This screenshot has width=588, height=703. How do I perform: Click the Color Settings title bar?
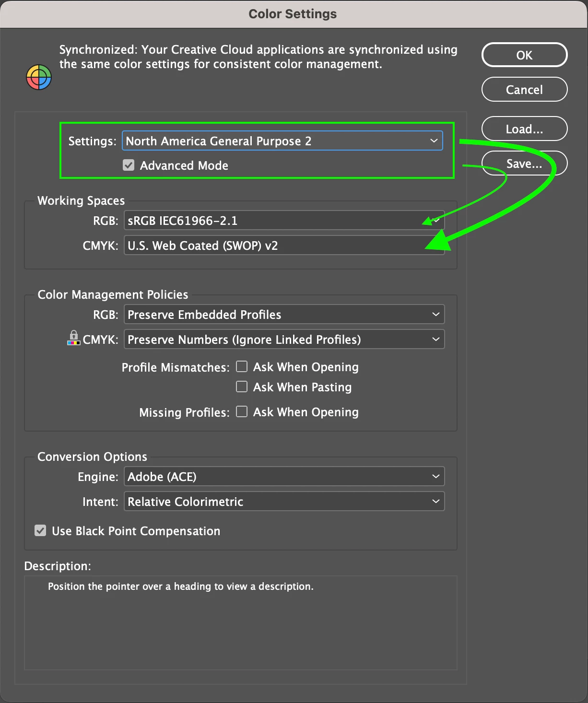point(293,14)
